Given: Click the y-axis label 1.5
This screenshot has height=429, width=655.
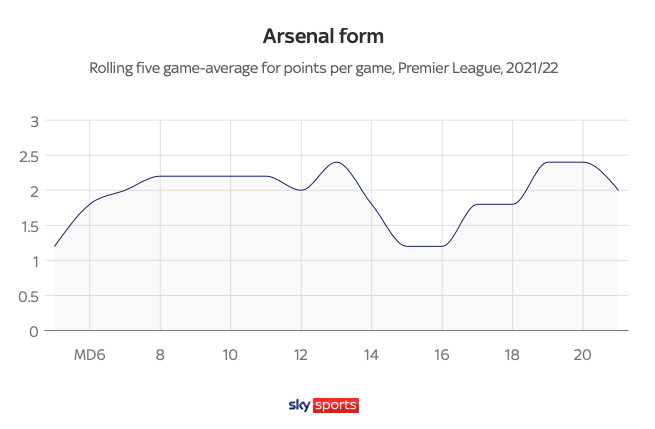Looking at the screenshot, I should (x=28, y=226).
